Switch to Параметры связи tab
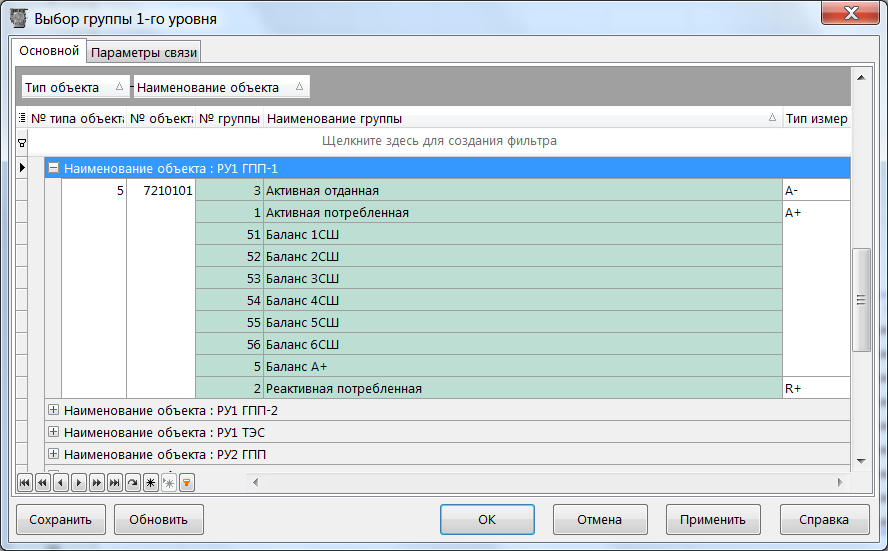The width and height of the screenshot is (888, 551). click(x=145, y=52)
